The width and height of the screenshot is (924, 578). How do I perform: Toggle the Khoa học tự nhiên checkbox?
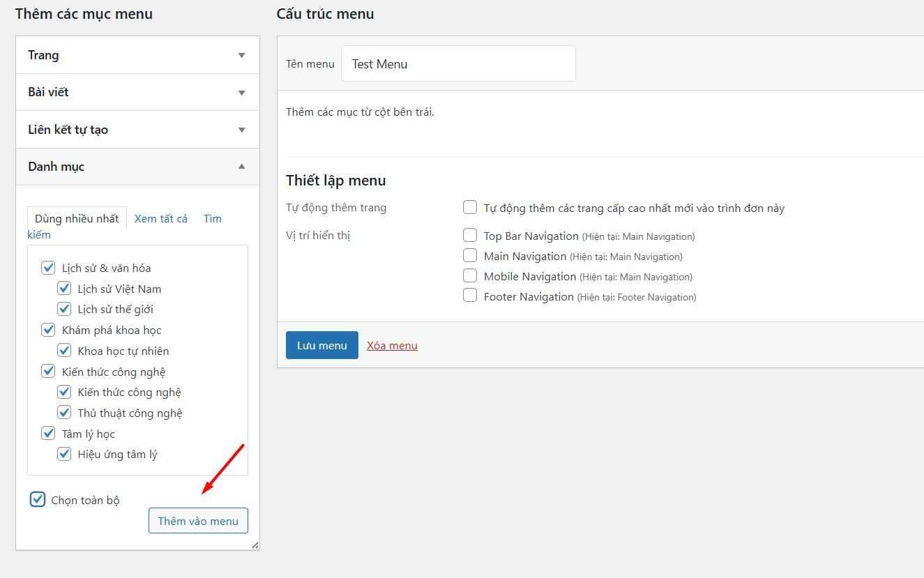coord(64,351)
